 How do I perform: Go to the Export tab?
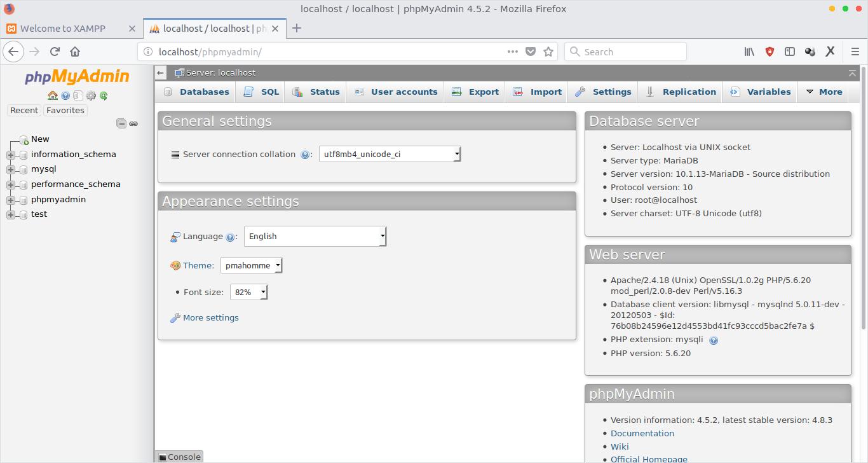click(x=475, y=92)
